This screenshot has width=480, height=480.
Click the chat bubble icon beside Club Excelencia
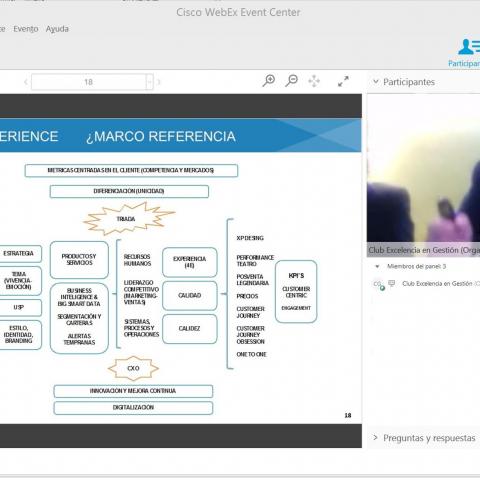[392, 284]
